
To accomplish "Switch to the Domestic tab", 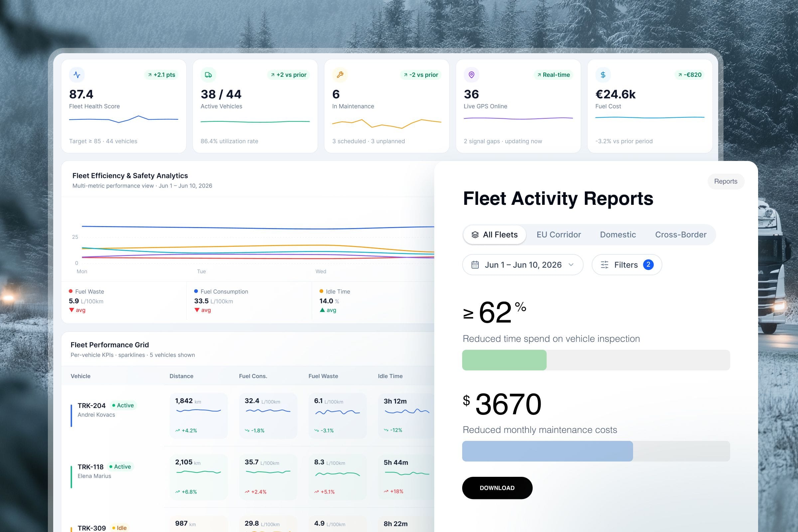I will click(618, 235).
